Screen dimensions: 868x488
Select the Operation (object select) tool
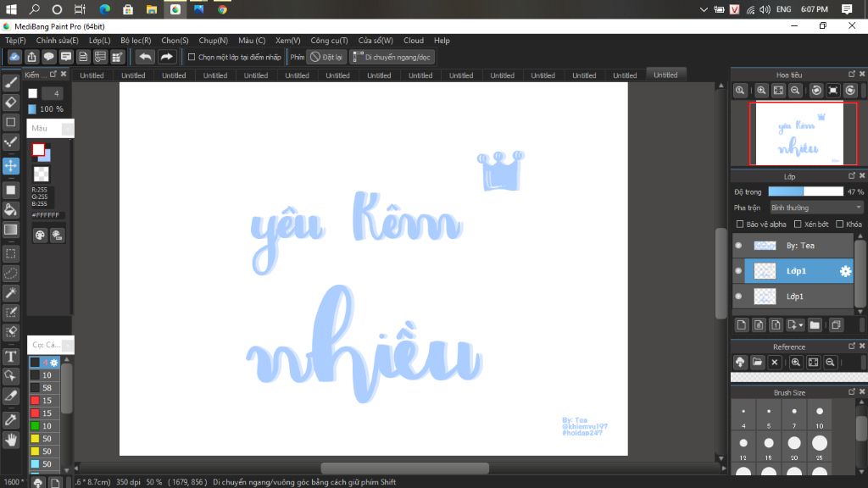click(x=10, y=376)
